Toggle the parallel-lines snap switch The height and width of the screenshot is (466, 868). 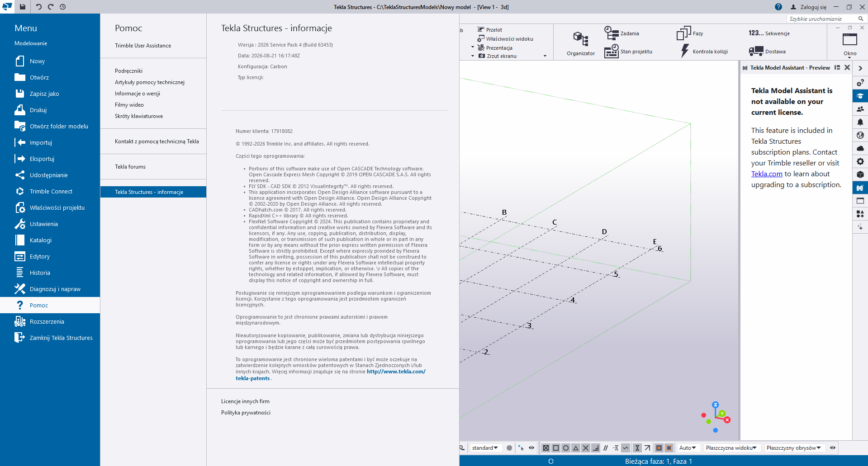coord(606,448)
